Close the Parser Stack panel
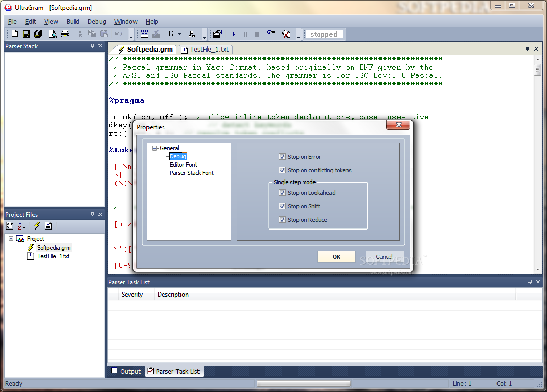This screenshot has height=392, width=547. click(x=101, y=46)
